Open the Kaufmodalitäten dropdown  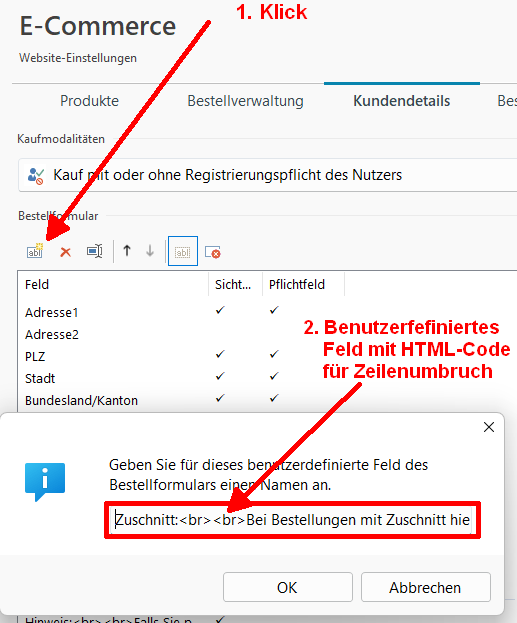[267, 175]
